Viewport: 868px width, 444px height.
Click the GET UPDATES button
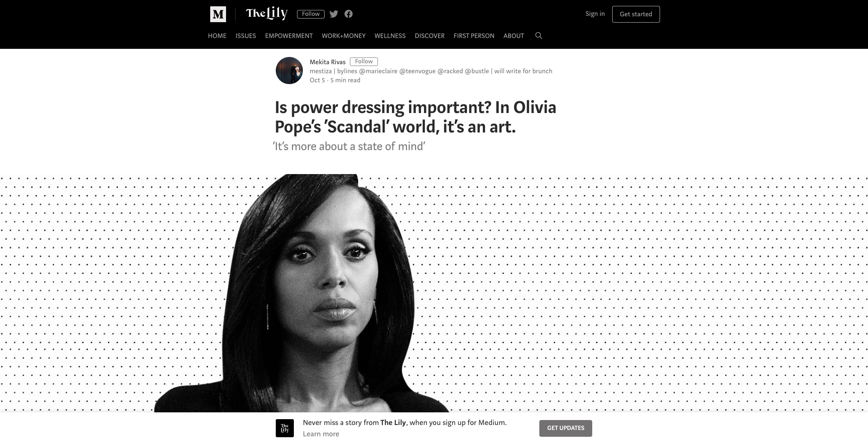coord(566,428)
